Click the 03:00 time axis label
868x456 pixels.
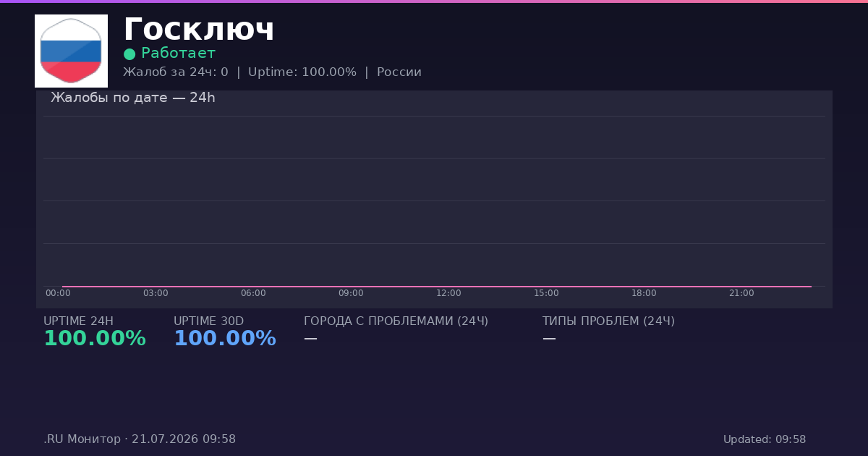pos(156,293)
